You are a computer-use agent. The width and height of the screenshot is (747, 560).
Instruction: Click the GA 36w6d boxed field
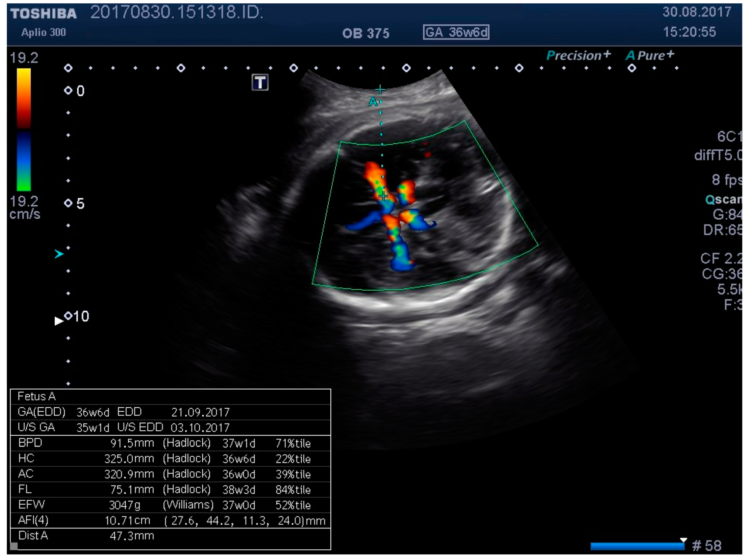pyautogui.click(x=456, y=33)
